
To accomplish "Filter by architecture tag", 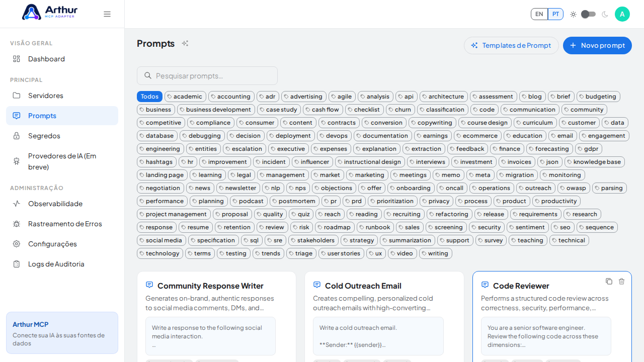I will pyautogui.click(x=444, y=97).
